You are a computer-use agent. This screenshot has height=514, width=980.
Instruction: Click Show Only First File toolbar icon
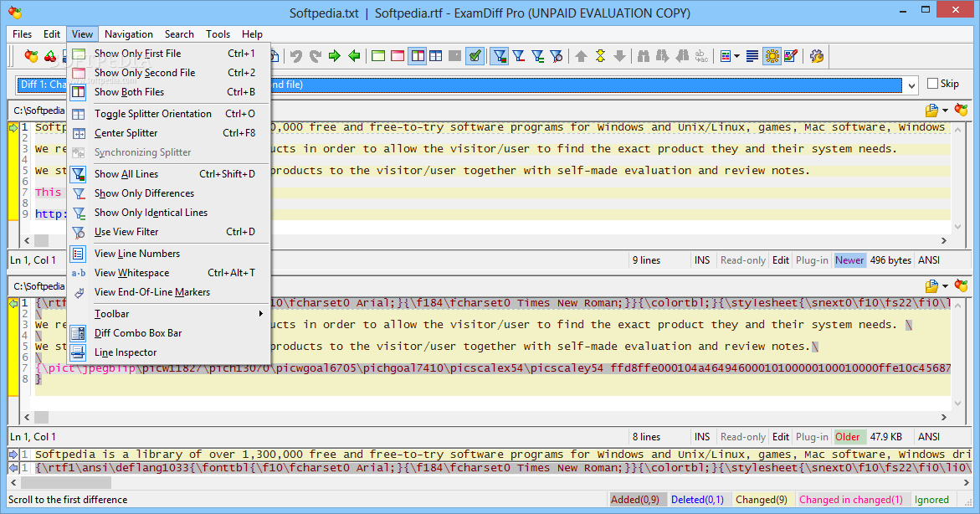(x=378, y=56)
